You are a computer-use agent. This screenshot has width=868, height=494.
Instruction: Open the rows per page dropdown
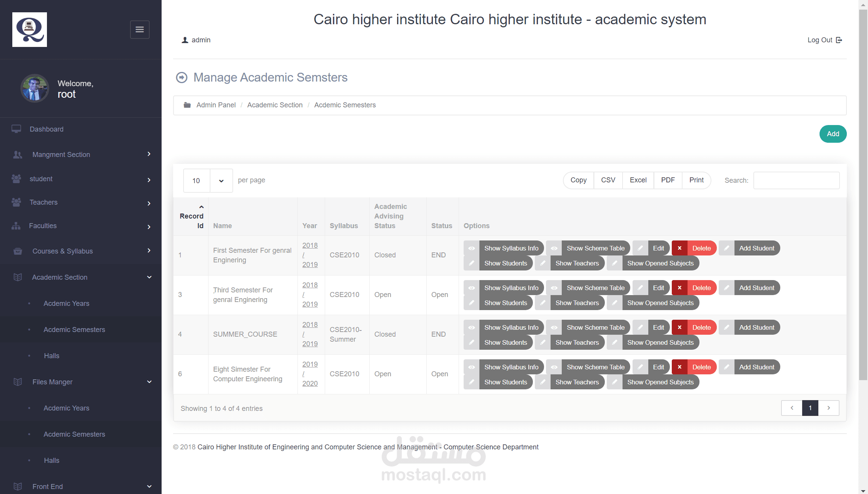221,180
